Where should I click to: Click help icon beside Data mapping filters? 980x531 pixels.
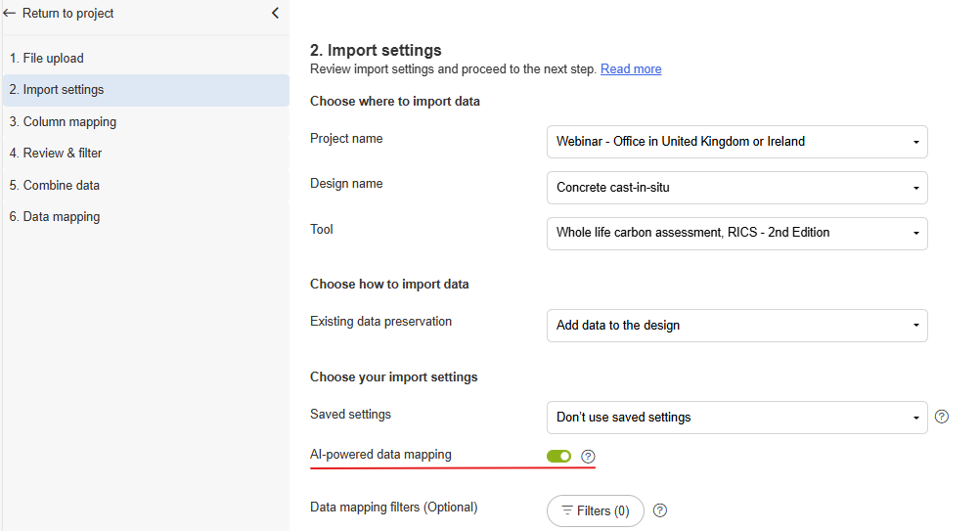[660, 510]
